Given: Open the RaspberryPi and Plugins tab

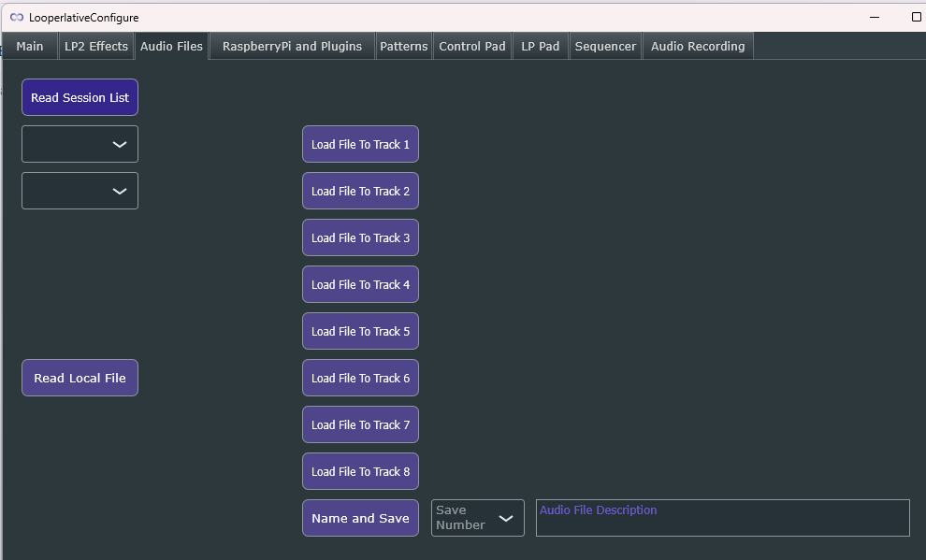Looking at the screenshot, I should [x=293, y=46].
